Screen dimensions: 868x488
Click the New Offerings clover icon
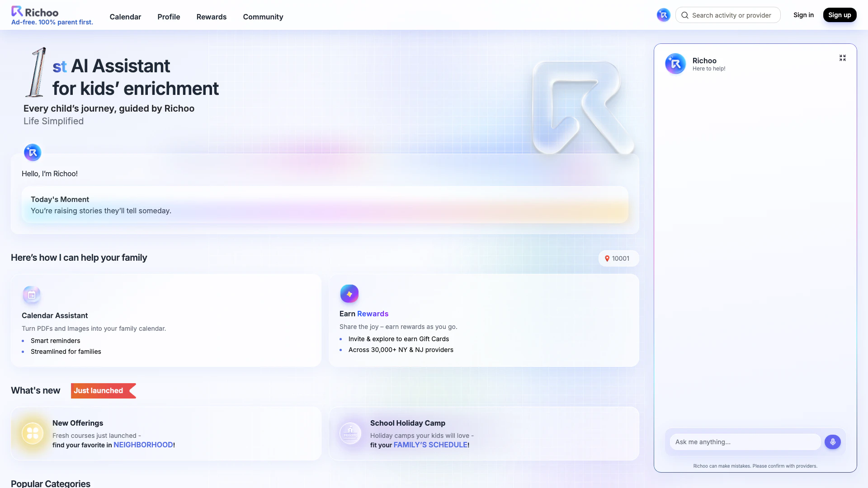point(33,433)
